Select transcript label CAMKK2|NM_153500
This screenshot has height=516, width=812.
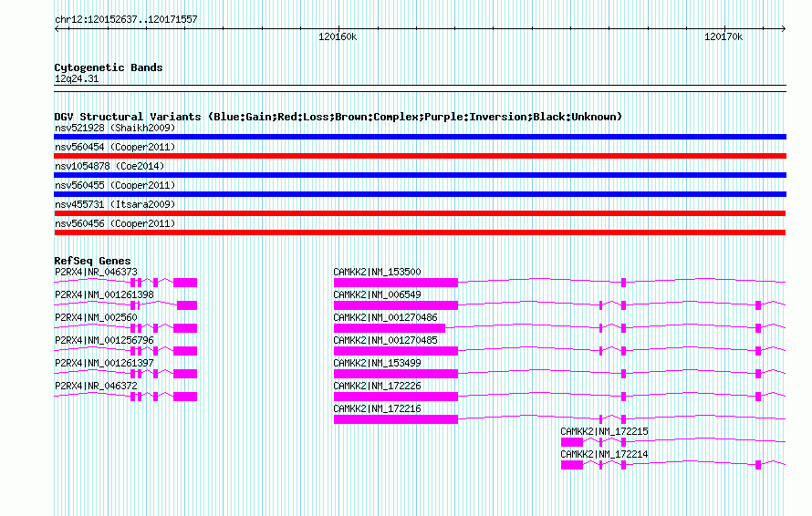click(x=377, y=272)
